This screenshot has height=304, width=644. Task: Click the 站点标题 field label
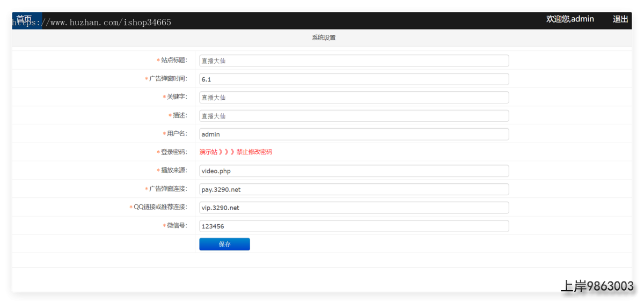pyautogui.click(x=174, y=60)
